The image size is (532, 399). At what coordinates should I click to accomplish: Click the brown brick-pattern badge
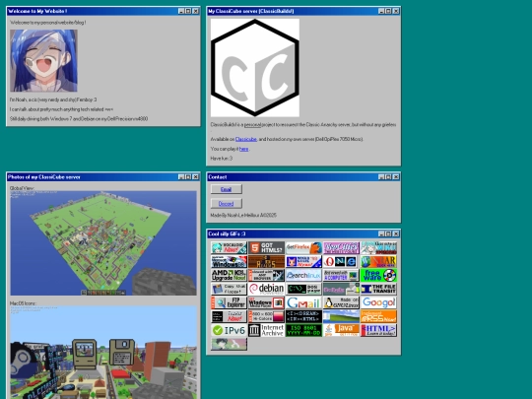(x=266, y=262)
